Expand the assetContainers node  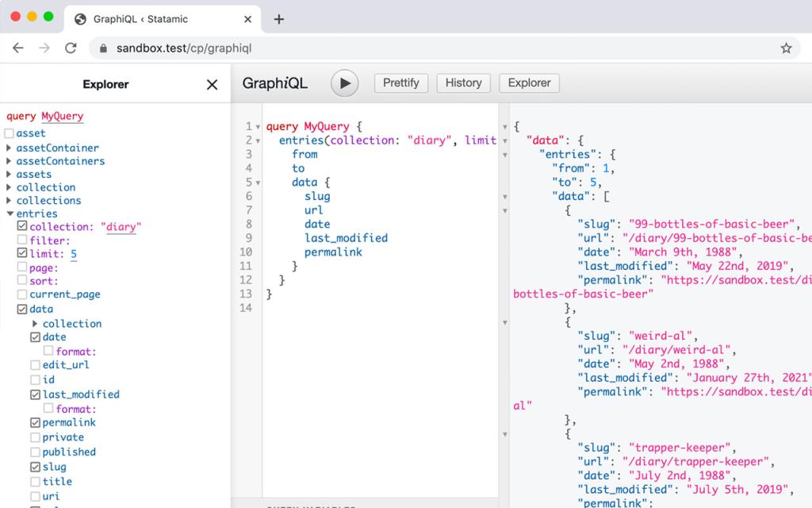9,160
